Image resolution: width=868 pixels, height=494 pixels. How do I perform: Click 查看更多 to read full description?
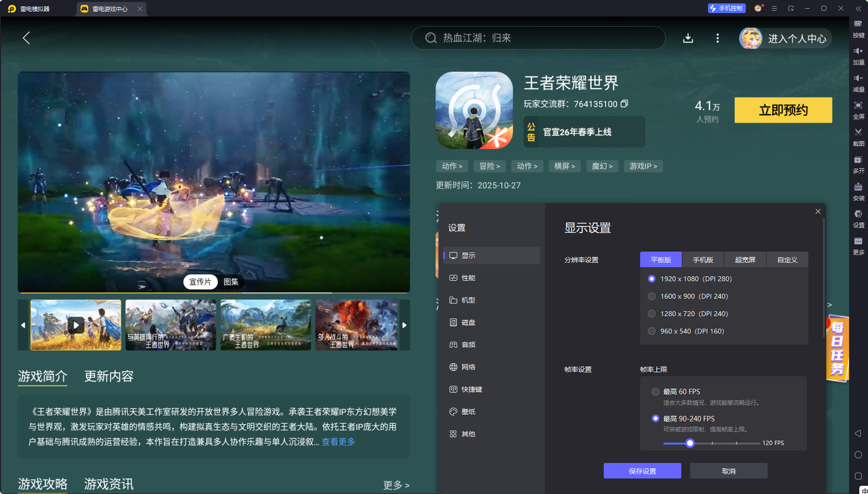338,442
